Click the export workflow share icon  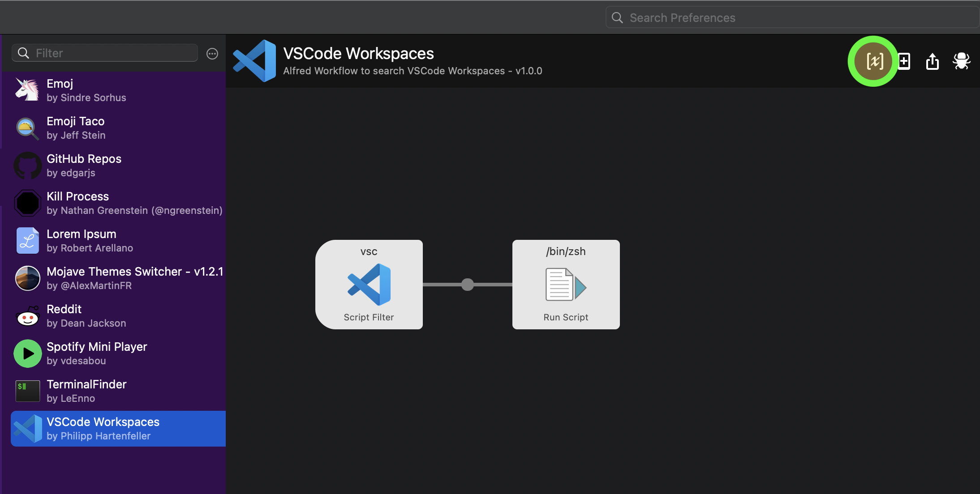click(x=932, y=61)
